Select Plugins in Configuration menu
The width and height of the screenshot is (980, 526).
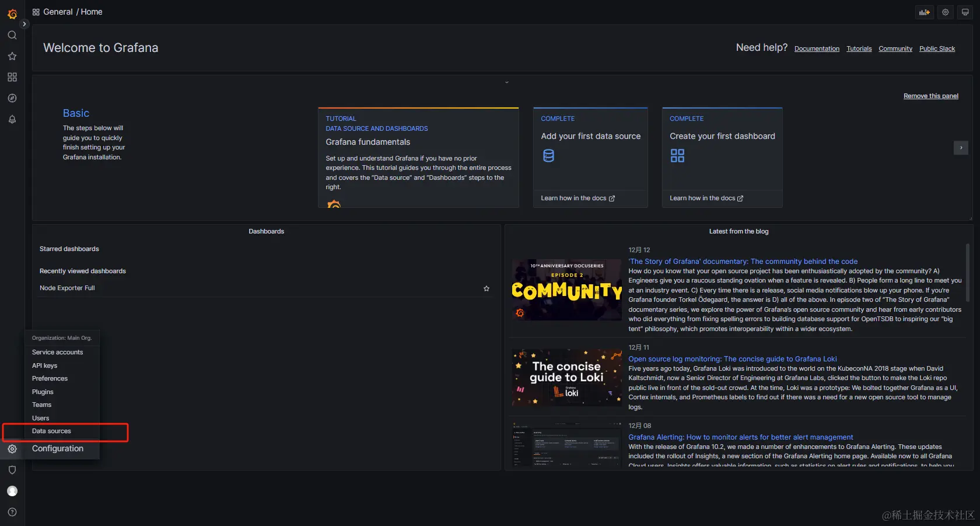(43, 392)
